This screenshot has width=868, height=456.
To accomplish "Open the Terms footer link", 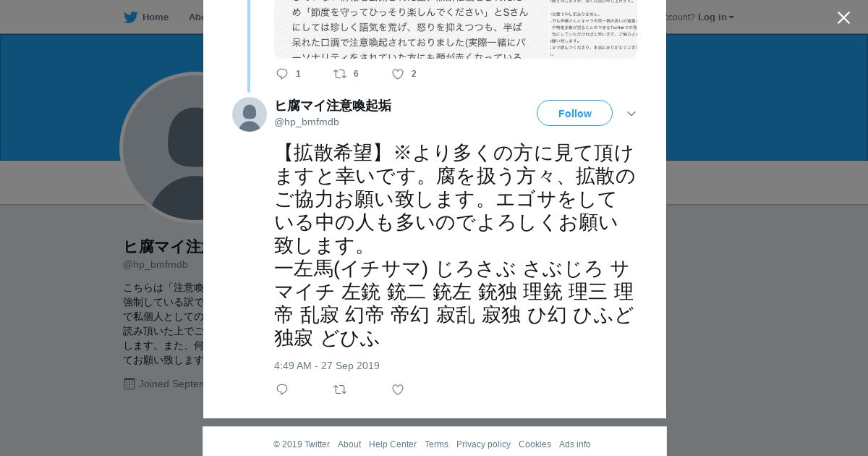I will pyautogui.click(x=436, y=444).
